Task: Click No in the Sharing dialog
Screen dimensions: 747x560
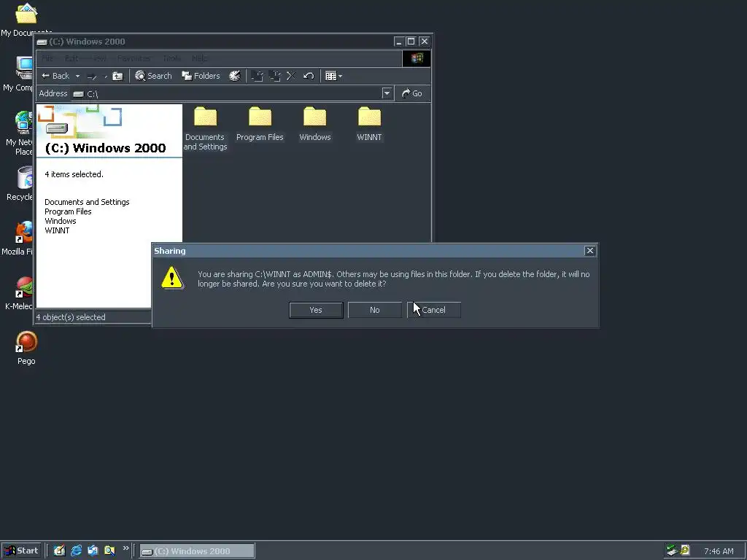Action: click(x=374, y=310)
